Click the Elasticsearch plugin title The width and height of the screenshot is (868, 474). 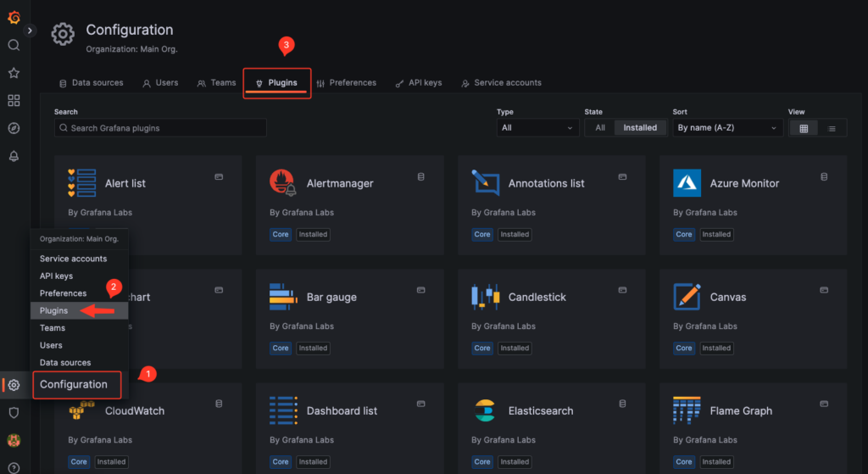tap(541, 411)
